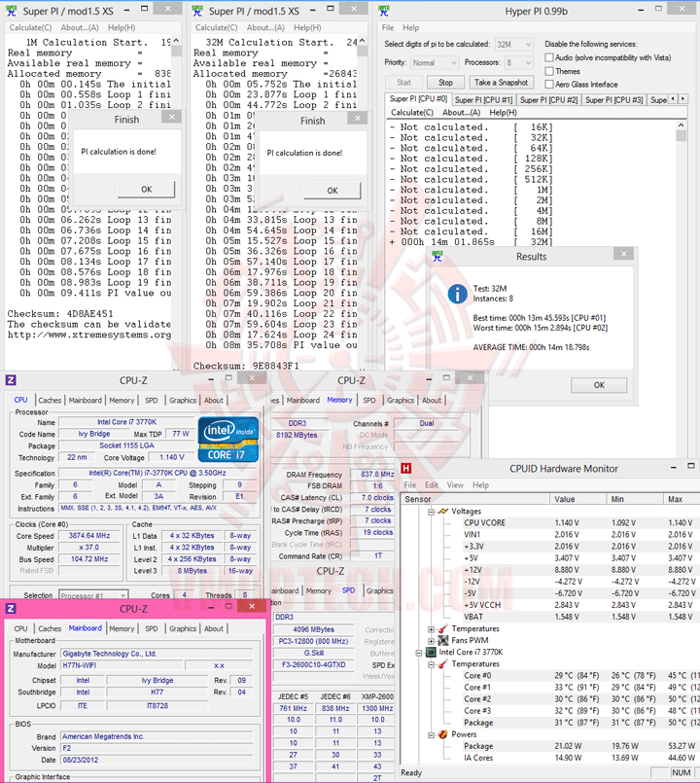Open the Processors count dropdown
700x783 pixels.
click(x=518, y=62)
